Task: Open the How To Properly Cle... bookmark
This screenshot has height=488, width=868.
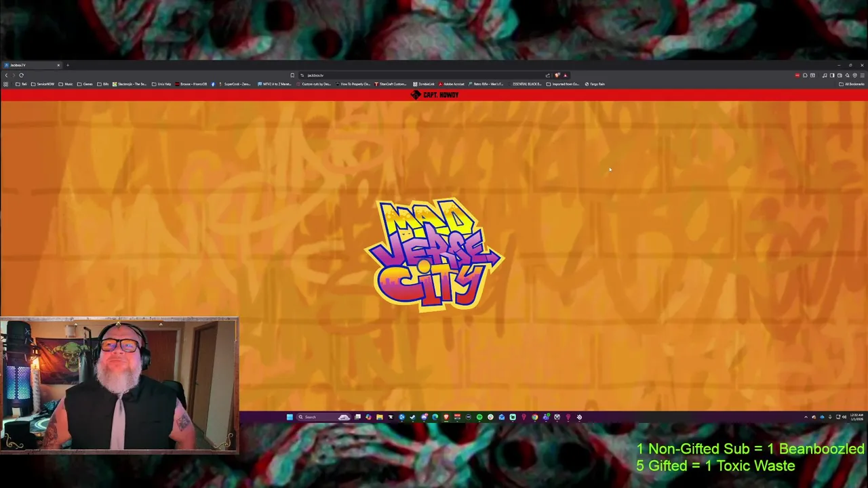Action: click(x=353, y=84)
